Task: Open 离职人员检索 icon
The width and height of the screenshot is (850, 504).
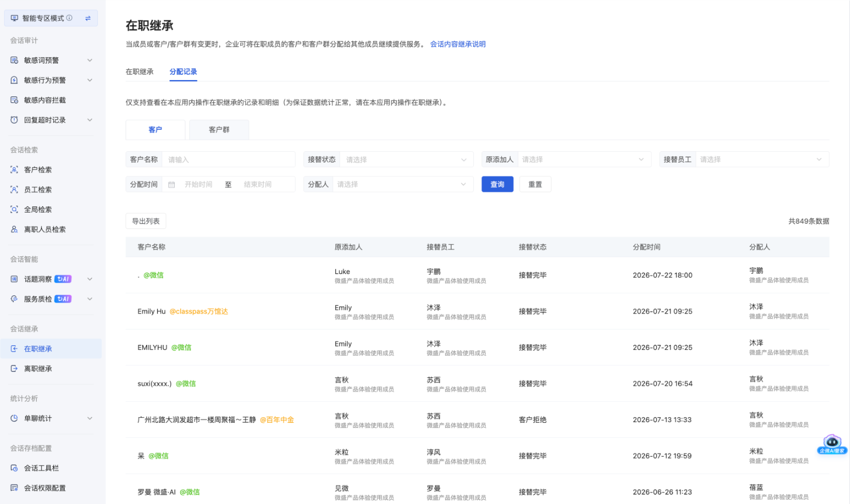Action: [14, 229]
